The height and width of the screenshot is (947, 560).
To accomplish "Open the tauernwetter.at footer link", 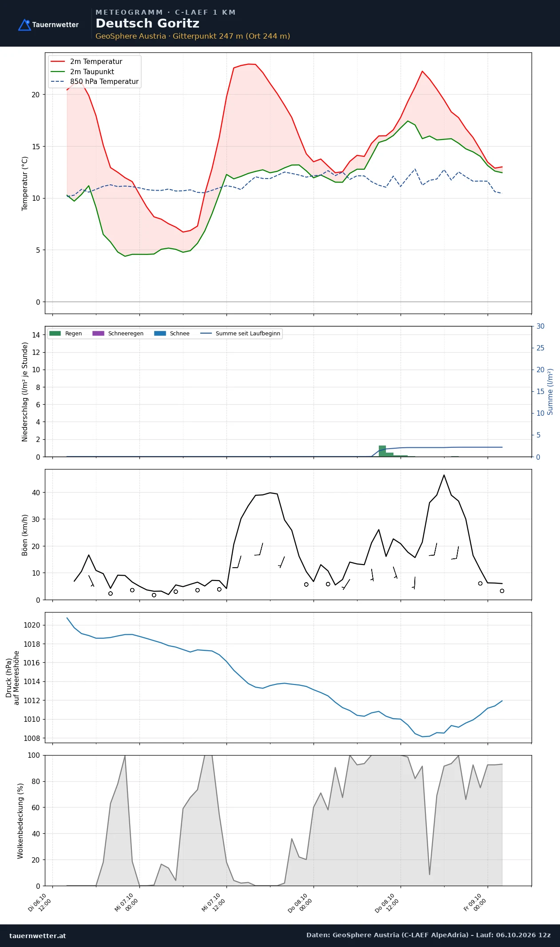I will (38, 935).
